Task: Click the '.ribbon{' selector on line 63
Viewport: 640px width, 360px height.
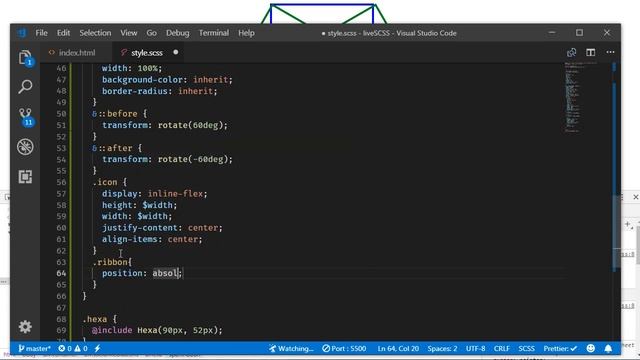Action: 112,262
